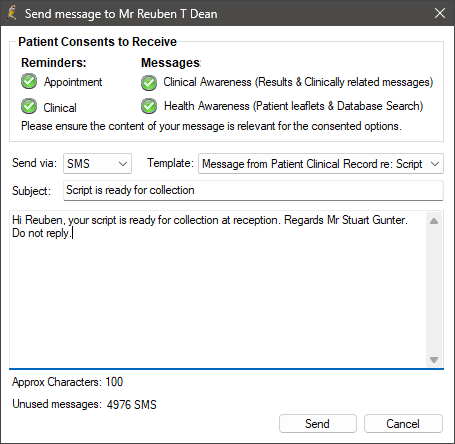Click the Health Awareness green check icon
The width and height of the screenshot is (455, 444).
pos(149,106)
